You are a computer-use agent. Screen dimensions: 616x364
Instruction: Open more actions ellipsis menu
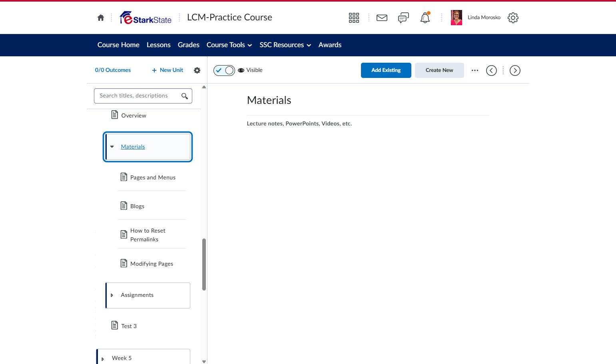tap(475, 70)
